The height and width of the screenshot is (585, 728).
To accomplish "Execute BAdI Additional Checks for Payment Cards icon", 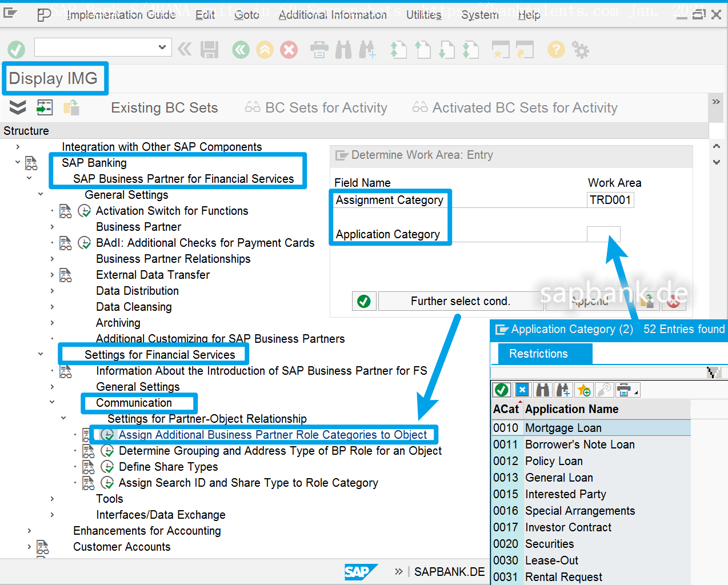I will click(84, 243).
